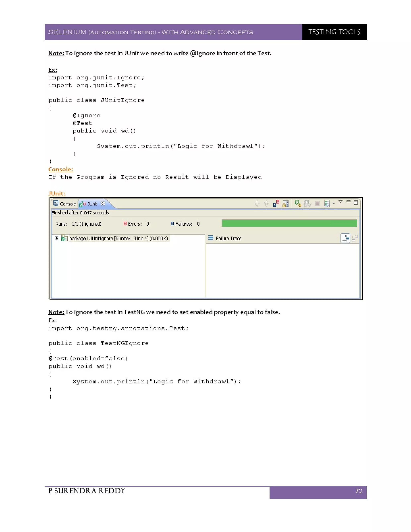
Task: Click the Next Failed Test arrow
Action: point(257,203)
